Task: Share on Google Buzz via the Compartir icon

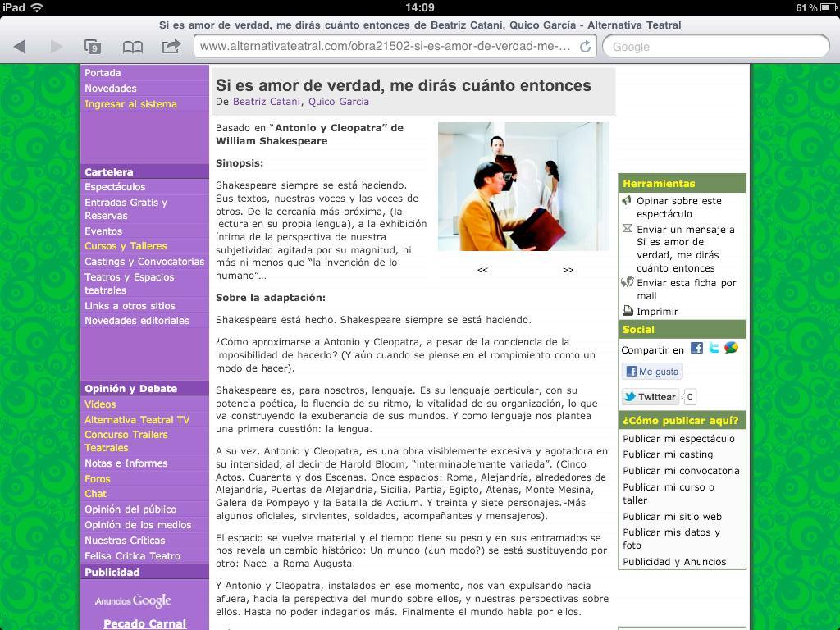Action: 731,348
